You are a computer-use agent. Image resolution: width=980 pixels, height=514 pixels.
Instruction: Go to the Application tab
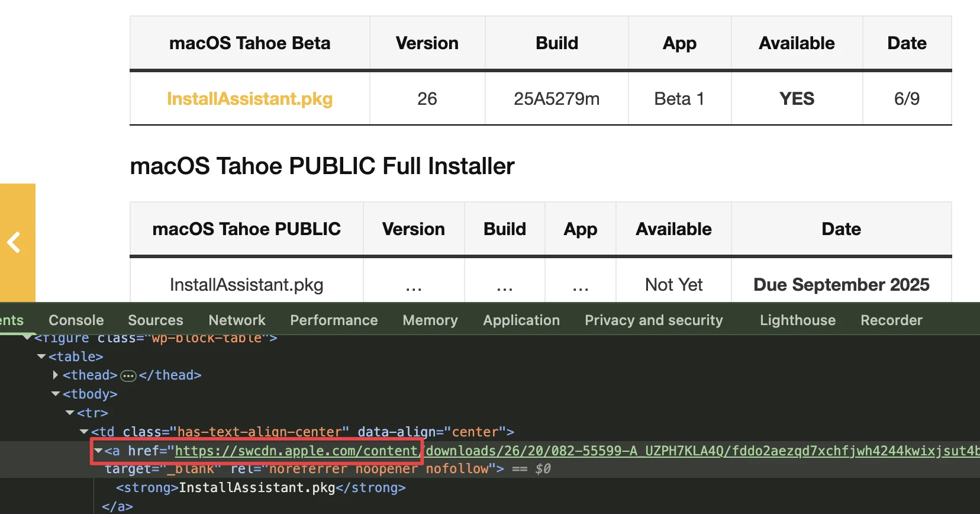tap(521, 320)
